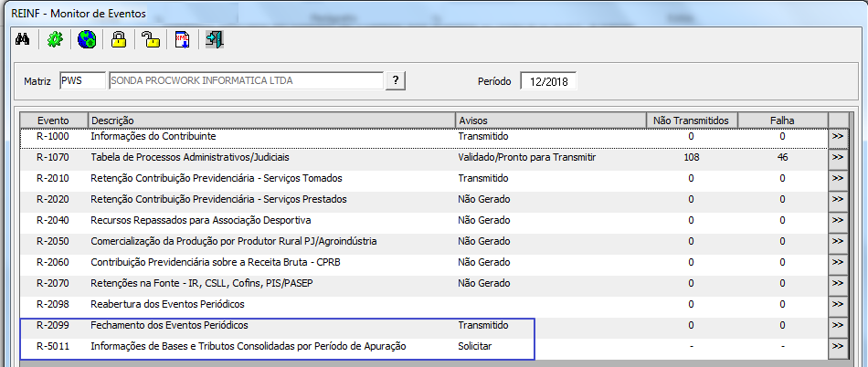Click the Avisos column header
868x367 pixels.
pos(551,120)
